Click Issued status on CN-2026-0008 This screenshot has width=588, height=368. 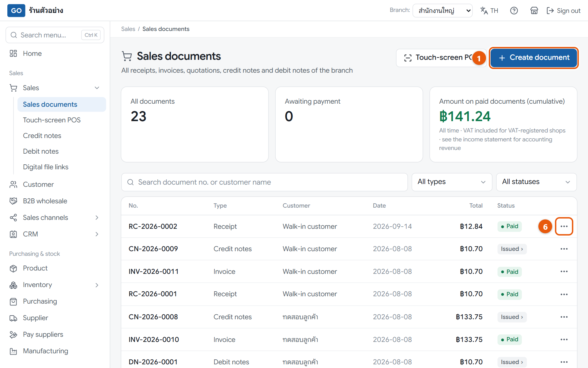click(512, 317)
